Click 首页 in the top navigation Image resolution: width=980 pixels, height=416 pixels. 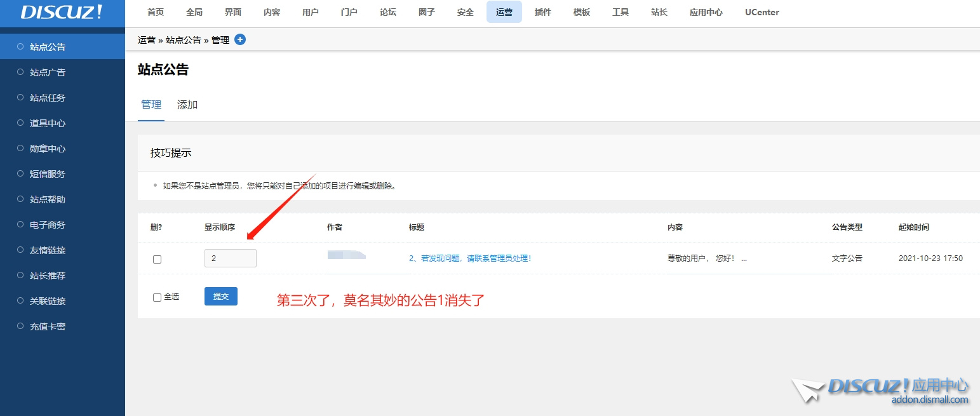tap(156, 12)
